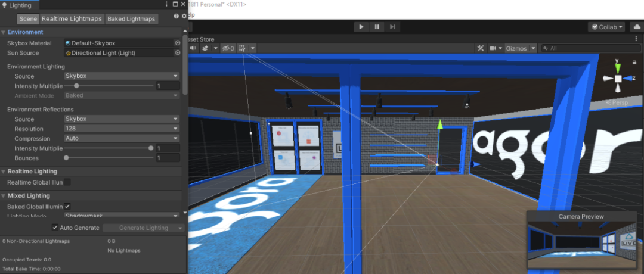Toggle Baked Global Illumination checkbox
Image resolution: width=644 pixels, height=274 pixels.
(x=67, y=206)
